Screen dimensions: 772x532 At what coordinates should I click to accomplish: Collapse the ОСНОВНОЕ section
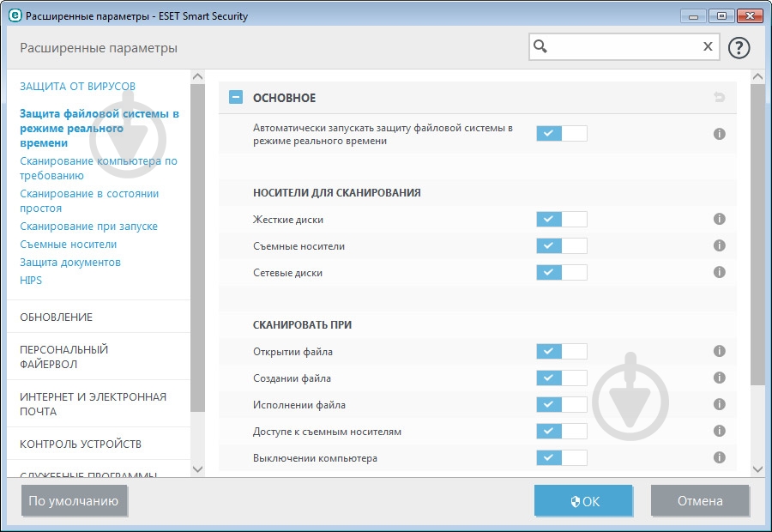pyautogui.click(x=234, y=98)
